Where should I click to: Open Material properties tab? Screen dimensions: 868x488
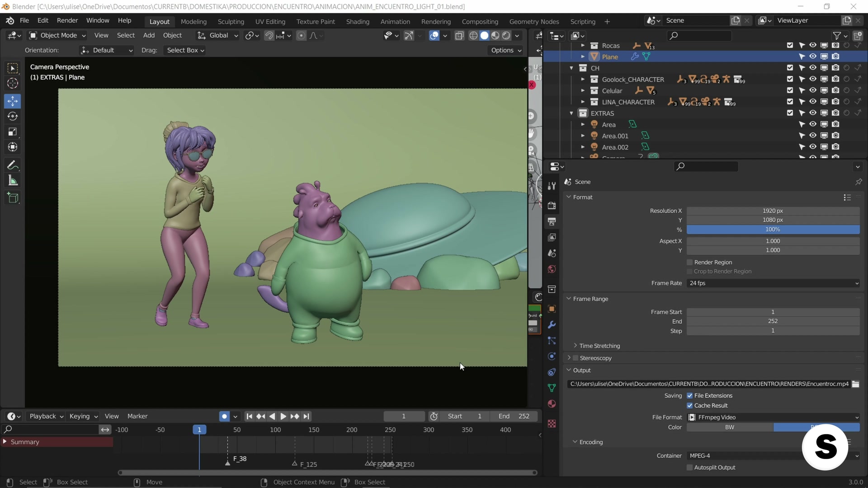pos(552,404)
